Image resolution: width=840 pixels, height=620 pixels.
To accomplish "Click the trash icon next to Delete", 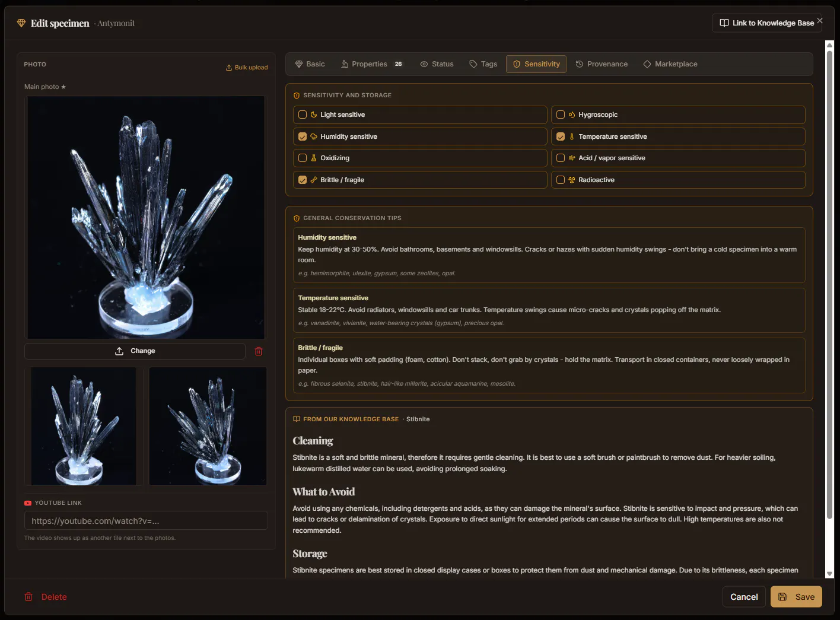I will coord(28,597).
